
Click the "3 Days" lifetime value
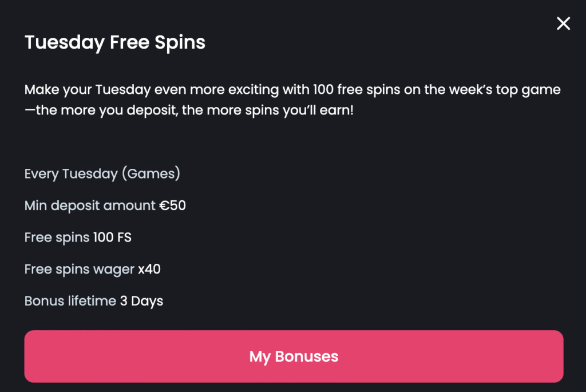[141, 301]
